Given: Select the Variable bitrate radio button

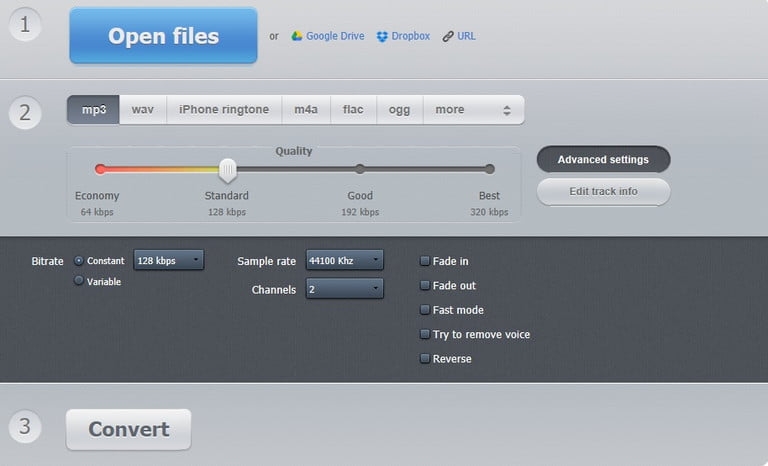Looking at the screenshot, I should click(79, 281).
